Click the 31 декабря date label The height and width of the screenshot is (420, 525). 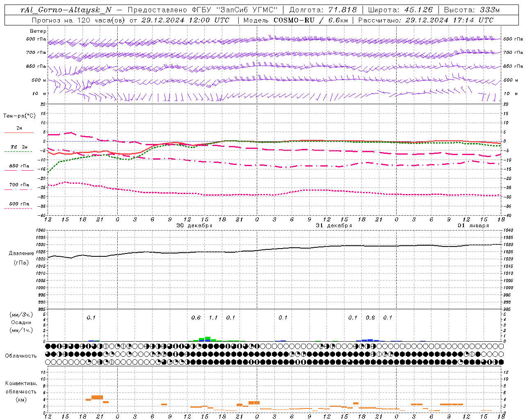point(334,226)
